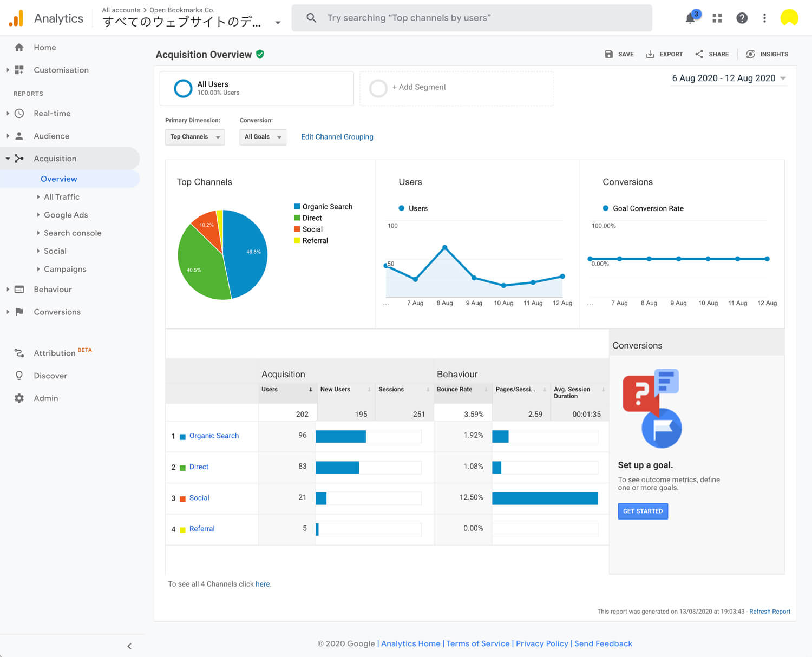Screen dimensions: 812x657
Task: Click the All Users segment box
Action: point(257,88)
